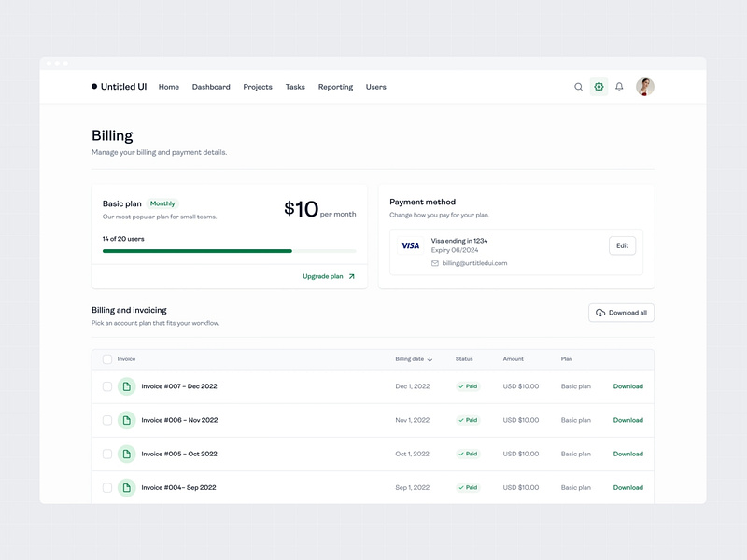Click Expiry 06/2024 text
The image size is (747, 560).
[x=455, y=250]
